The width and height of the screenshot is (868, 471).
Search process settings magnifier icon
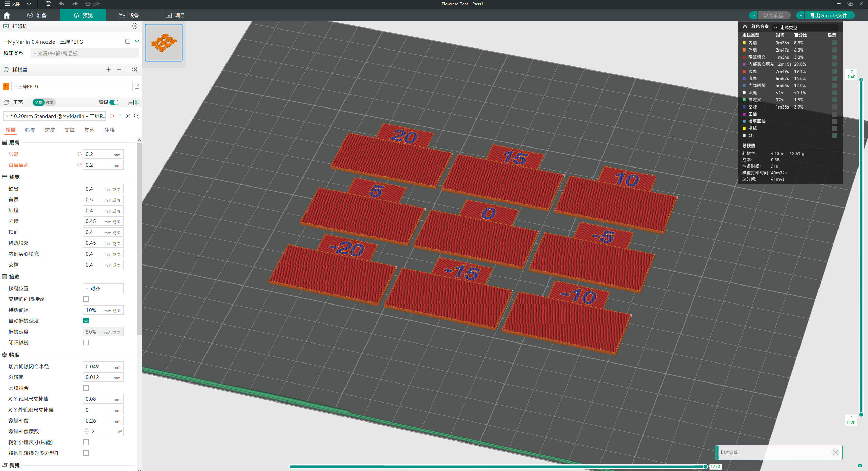tap(136, 116)
